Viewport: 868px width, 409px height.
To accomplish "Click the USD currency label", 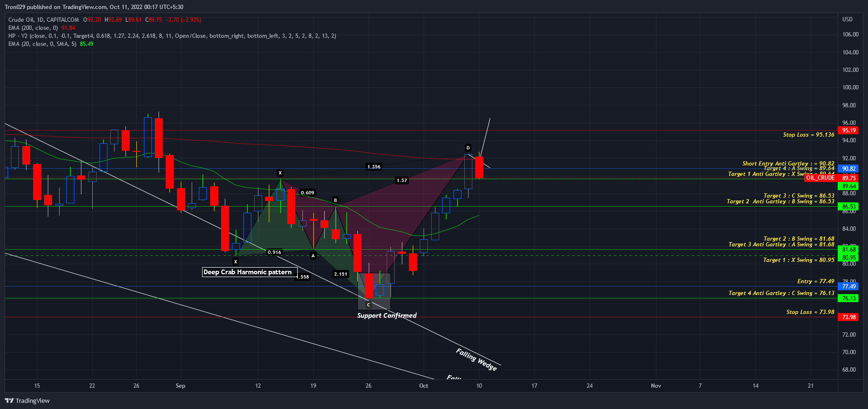I will (x=847, y=19).
